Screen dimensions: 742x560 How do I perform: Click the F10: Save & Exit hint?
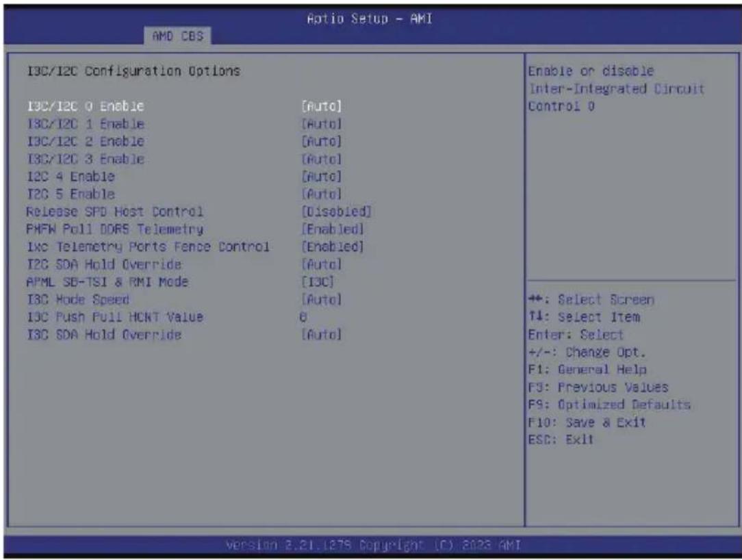point(587,422)
